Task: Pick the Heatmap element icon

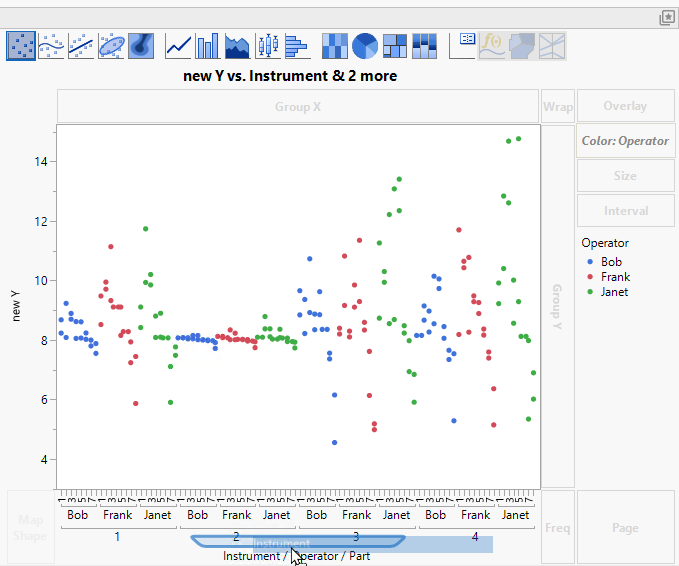Action: tap(335, 46)
